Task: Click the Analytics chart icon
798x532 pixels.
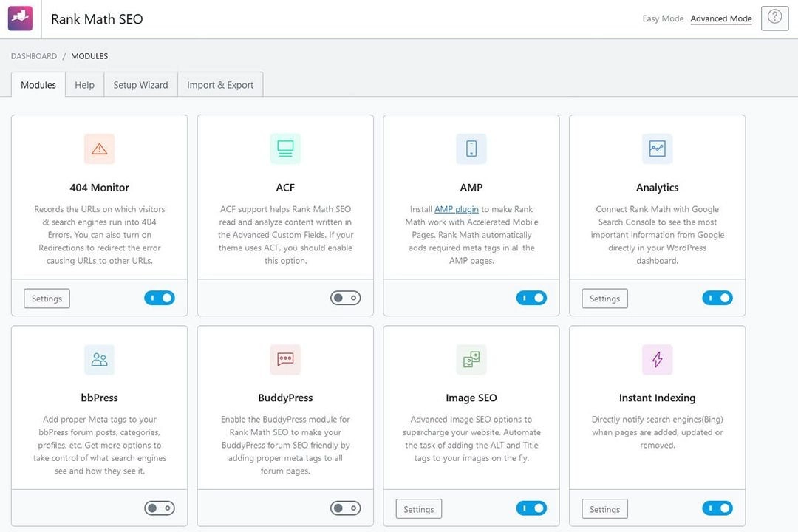Action: (657, 149)
